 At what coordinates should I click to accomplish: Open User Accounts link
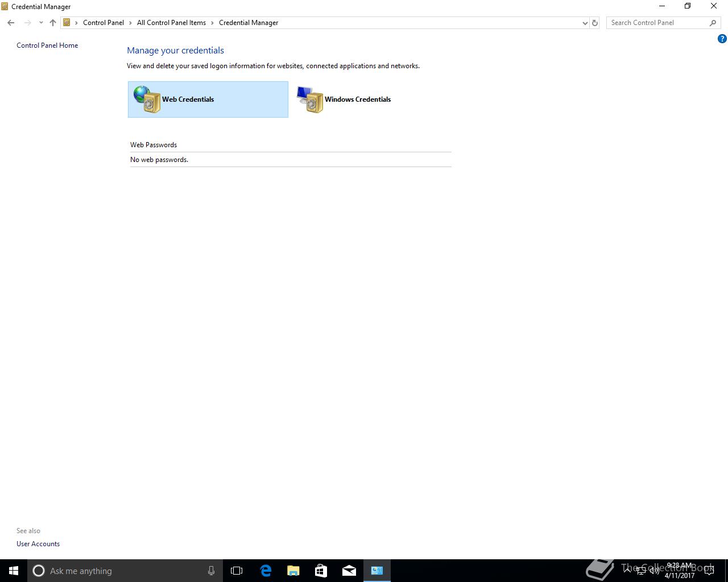(x=38, y=544)
